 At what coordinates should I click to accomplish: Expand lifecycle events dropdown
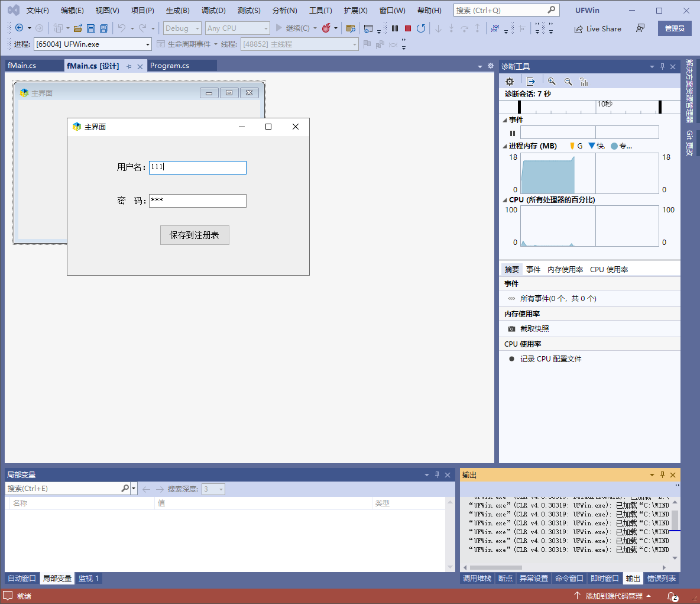tap(216, 44)
